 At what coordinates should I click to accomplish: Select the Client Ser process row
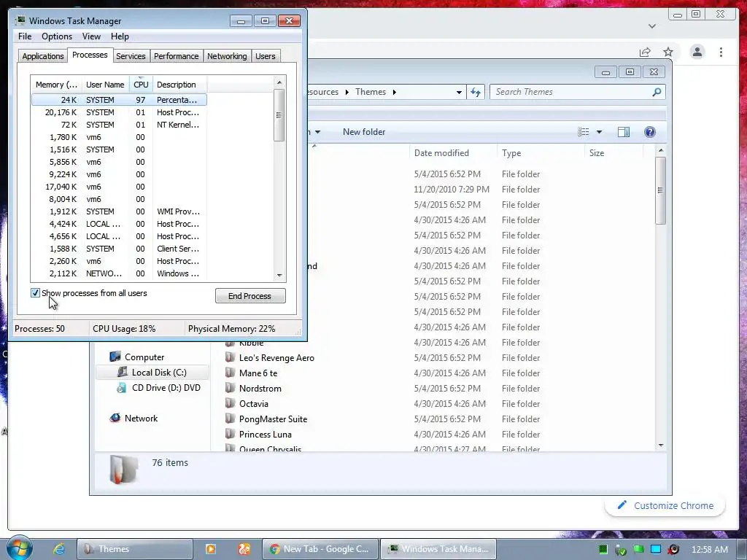tap(119, 249)
